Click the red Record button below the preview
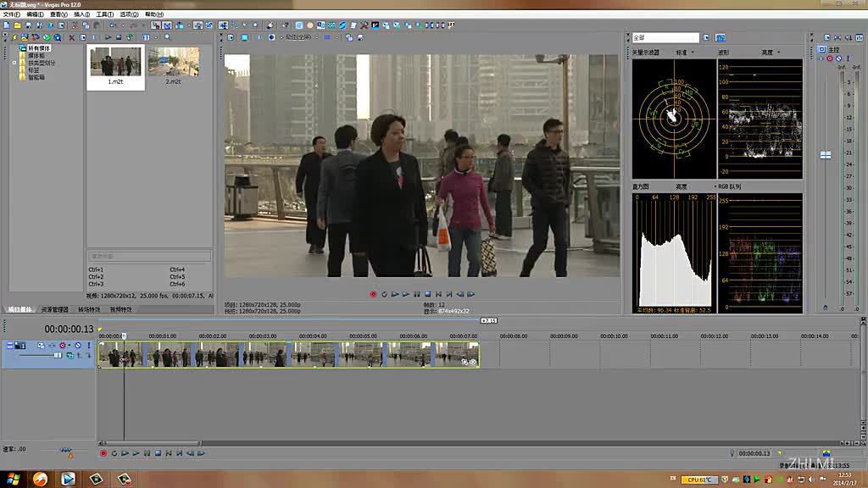The height and width of the screenshot is (488, 868). [x=373, y=294]
